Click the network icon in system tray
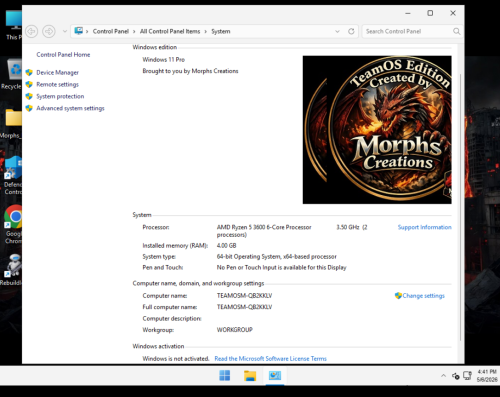Viewport: 500px width, 397px height. [467, 376]
